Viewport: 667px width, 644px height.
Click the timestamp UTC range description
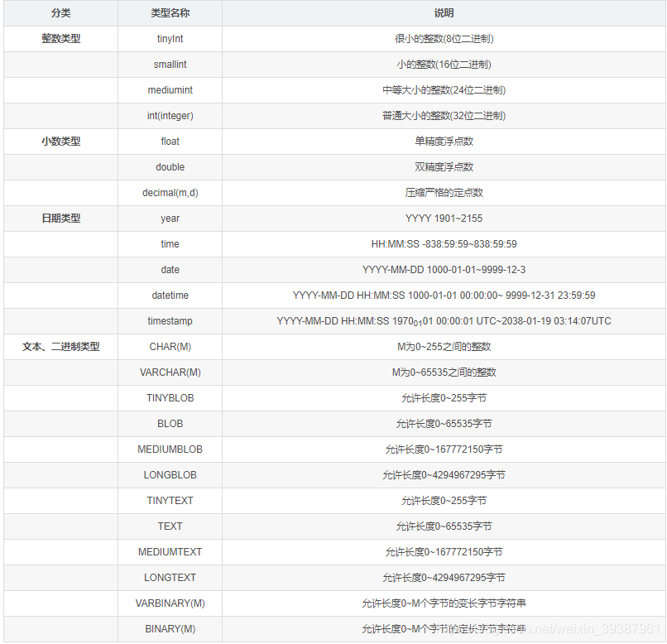(444, 321)
